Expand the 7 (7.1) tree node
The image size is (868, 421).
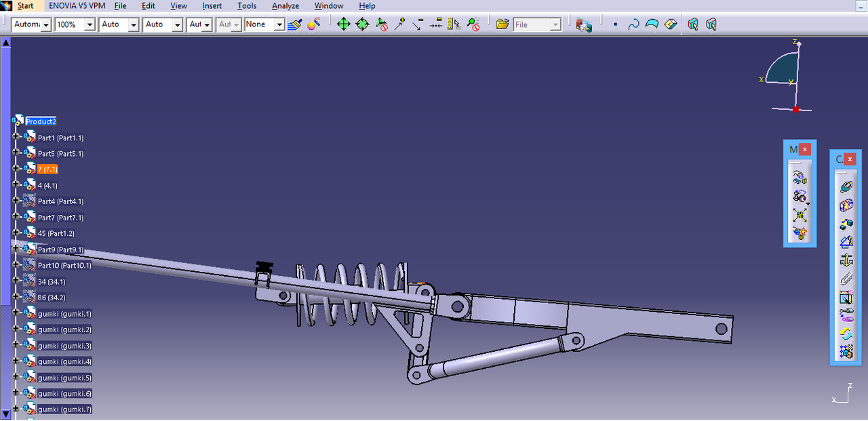[17, 169]
